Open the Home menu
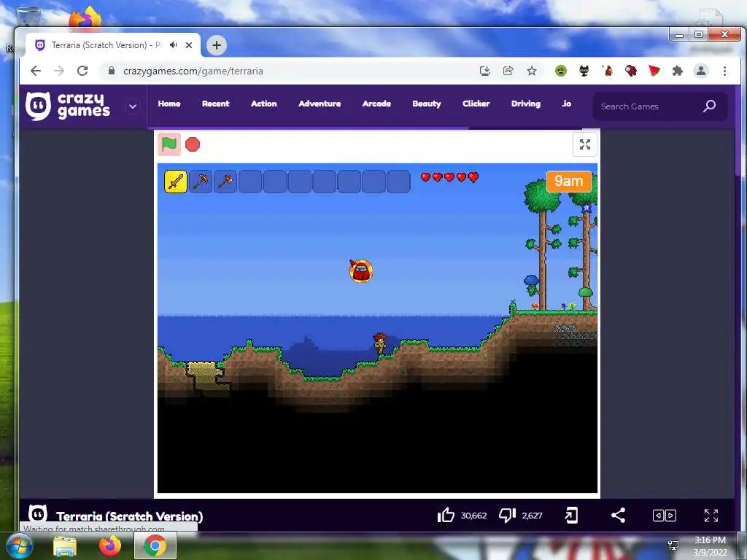 pyautogui.click(x=169, y=104)
